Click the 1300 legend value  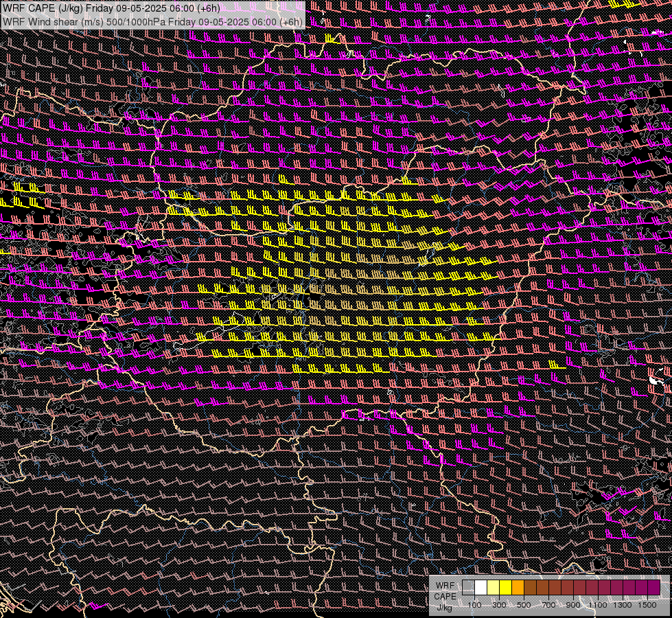tap(623, 605)
